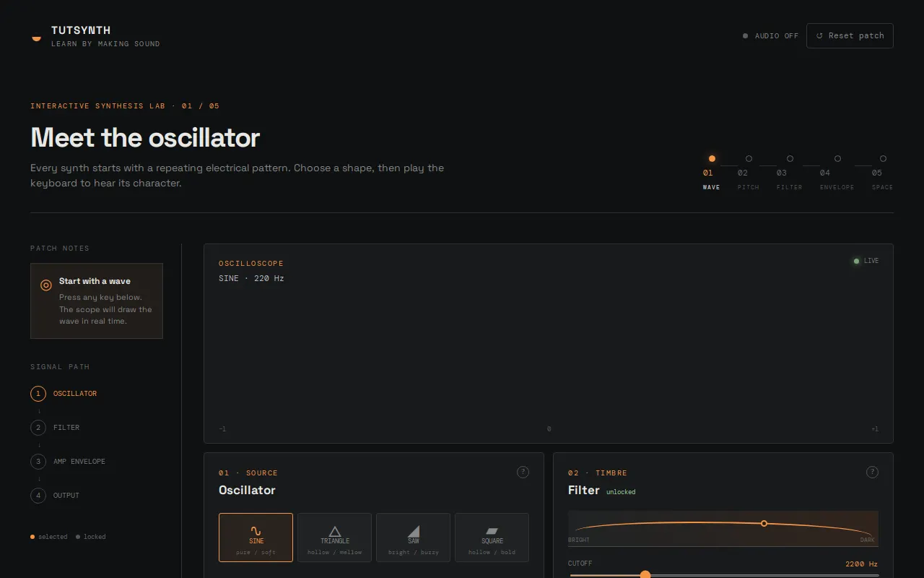Screen dimensions: 924x578
Task: Click the Start with a wave note card
Action: (x=97, y=301)
